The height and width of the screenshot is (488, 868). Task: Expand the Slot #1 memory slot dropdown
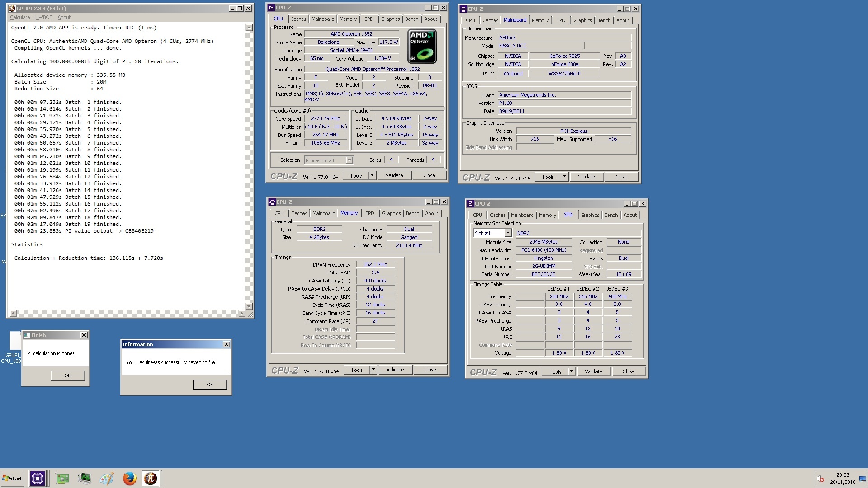[508, 233]
